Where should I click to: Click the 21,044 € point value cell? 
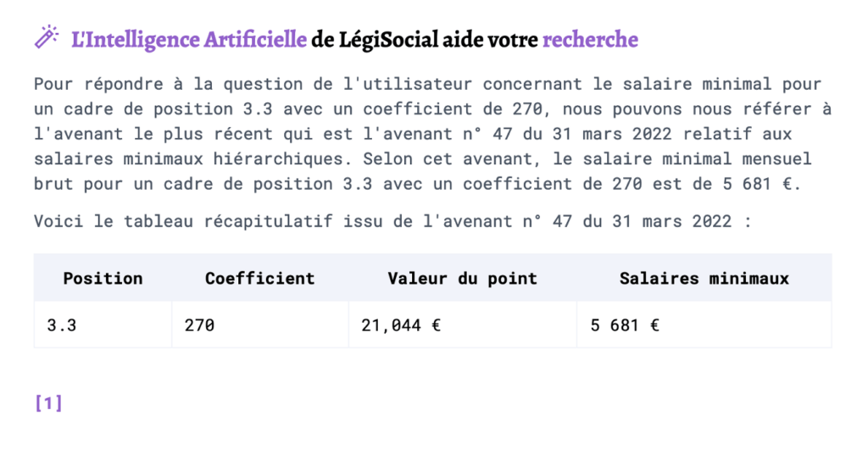point(463,325)
